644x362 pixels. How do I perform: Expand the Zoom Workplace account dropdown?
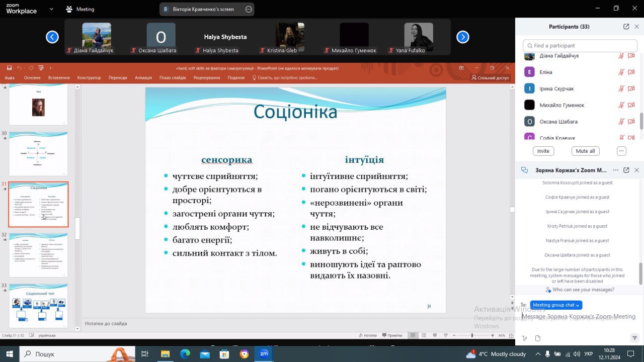click(x=51, y=9)
